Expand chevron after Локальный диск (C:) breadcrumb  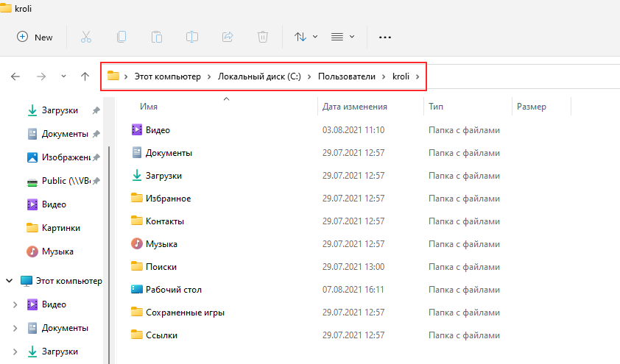[309, 76]
